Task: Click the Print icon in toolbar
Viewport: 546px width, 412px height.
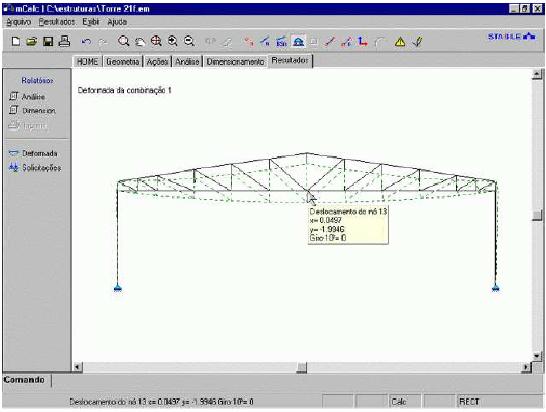Action: coord(64,41)
